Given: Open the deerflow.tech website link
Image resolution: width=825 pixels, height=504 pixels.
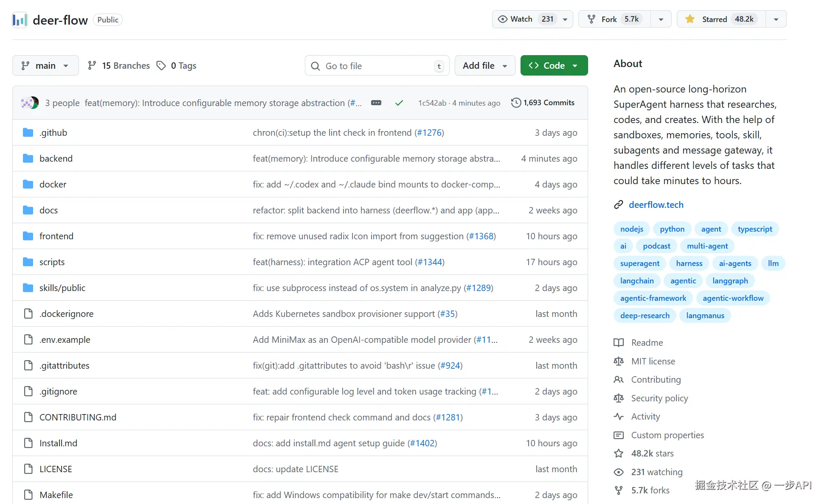Looking at the screenshot, I should (x=656, y=205).
